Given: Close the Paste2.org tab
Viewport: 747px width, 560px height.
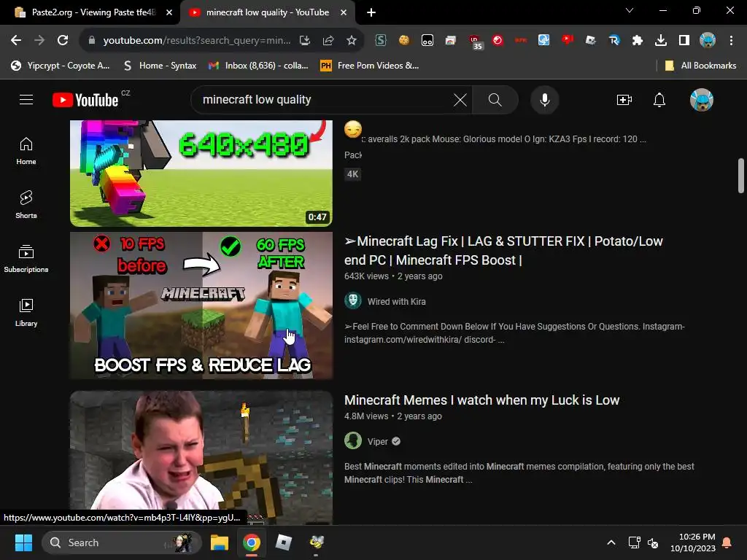Looking at the screenshot, I should tap(169, 13).
